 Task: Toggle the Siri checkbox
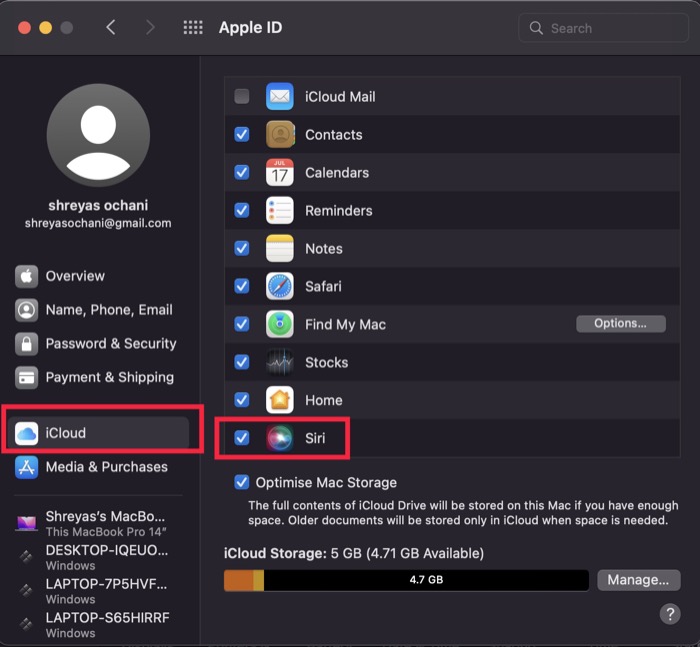tap(242, 438)
